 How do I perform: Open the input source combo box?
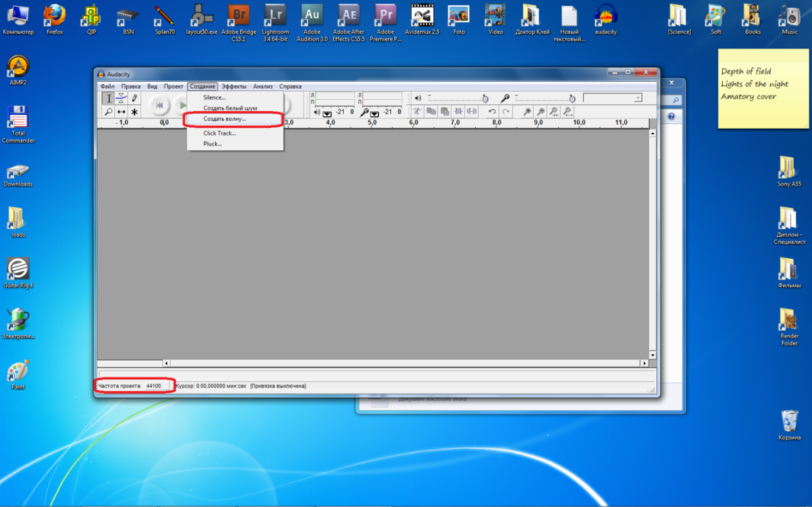[613, 98]
